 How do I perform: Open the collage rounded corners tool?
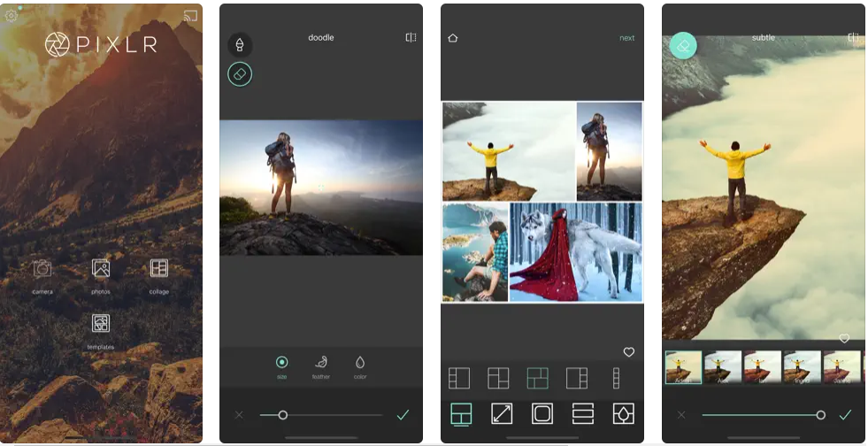(542, 414)
